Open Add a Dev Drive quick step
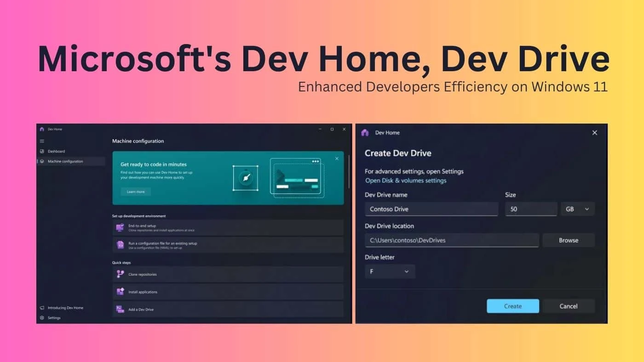Screen dimensions: 644x362 (228, 309)
